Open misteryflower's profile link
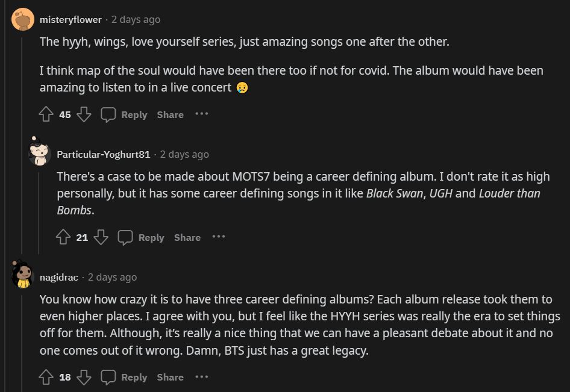This screenshot has width=570, height=392. point(69,19)
